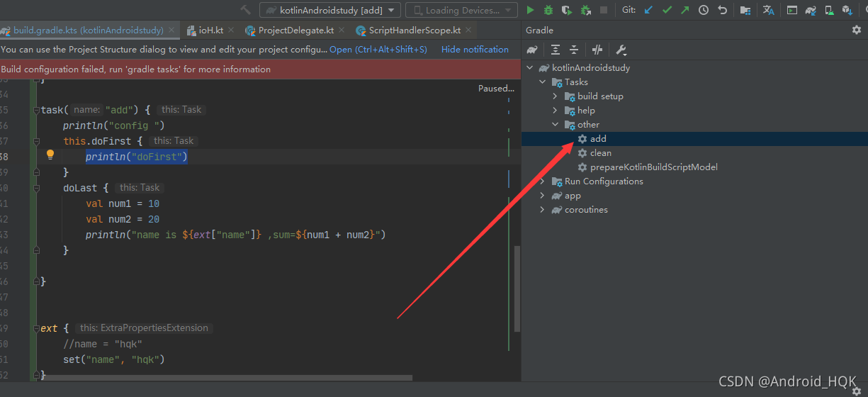Select the coroutines module label
Image resolution: width=868 pixels, height=397 pixels.
586,210
